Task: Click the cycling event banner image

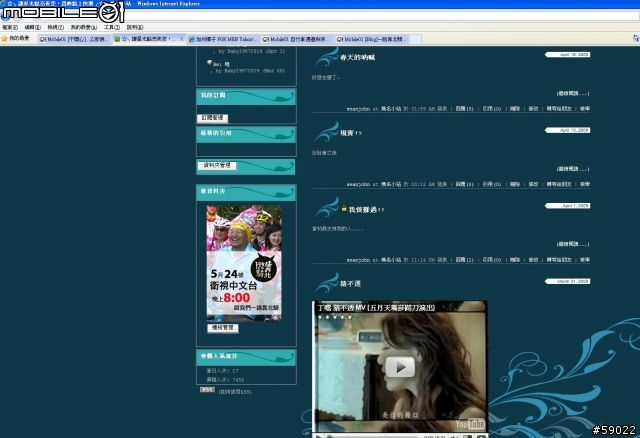Action: click(244, 263)
